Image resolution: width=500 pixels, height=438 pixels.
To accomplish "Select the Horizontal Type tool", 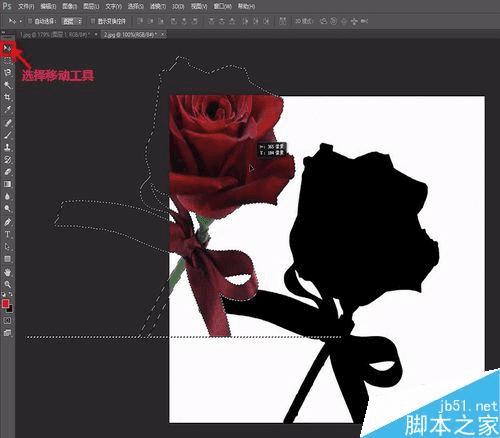I will coord(7,234).
